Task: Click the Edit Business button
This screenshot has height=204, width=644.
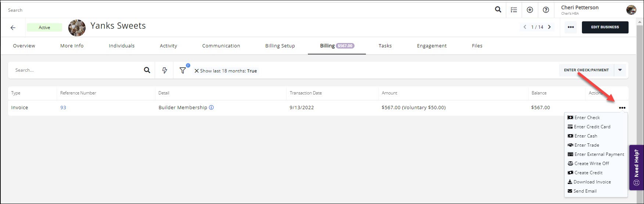Action: (605, 27)
